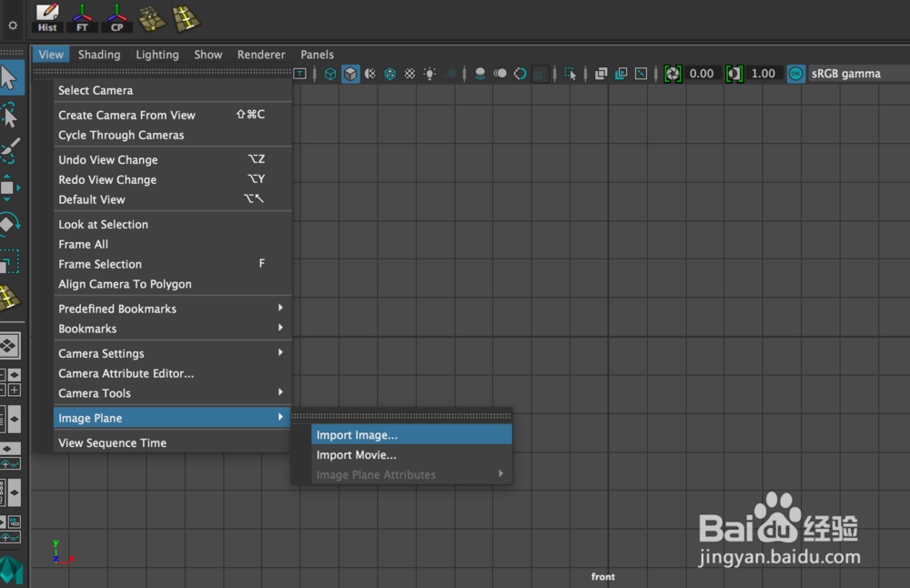The image size is (910, 588).
Task: Expand the Camera Settings submenu
Action: [x=172, y=353]
